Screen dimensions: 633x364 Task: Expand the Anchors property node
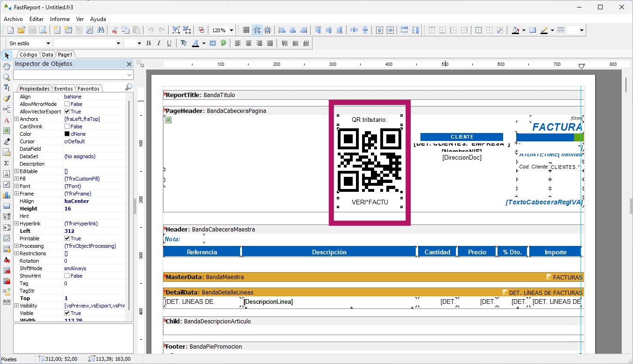click(x=16, y=119)
